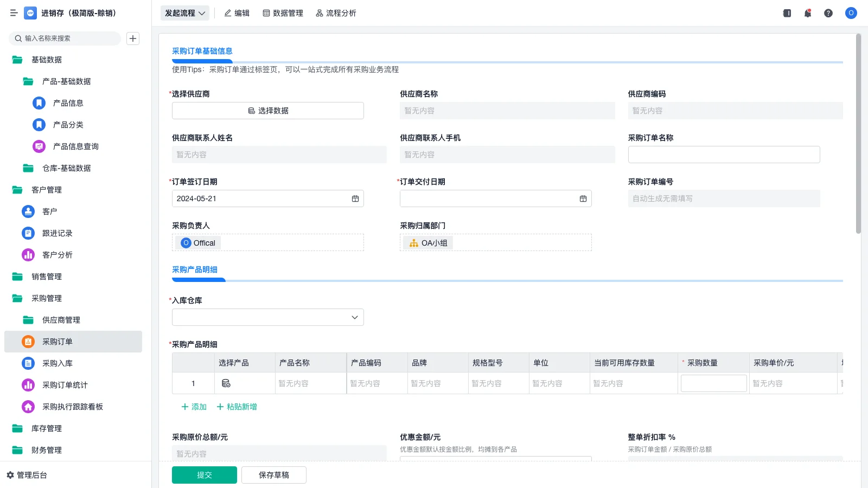Switch to 采购订单基础信息 tab

click(x=202, y=51)
